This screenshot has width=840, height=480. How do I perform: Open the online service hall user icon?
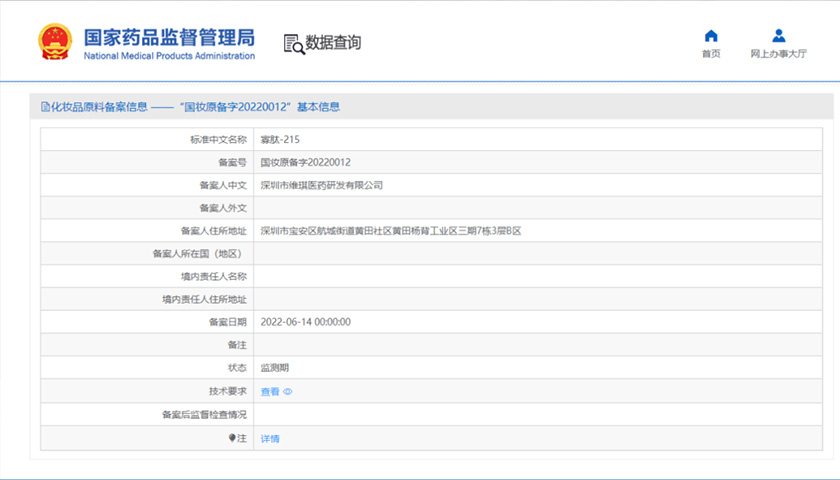(x=778, y=36)
